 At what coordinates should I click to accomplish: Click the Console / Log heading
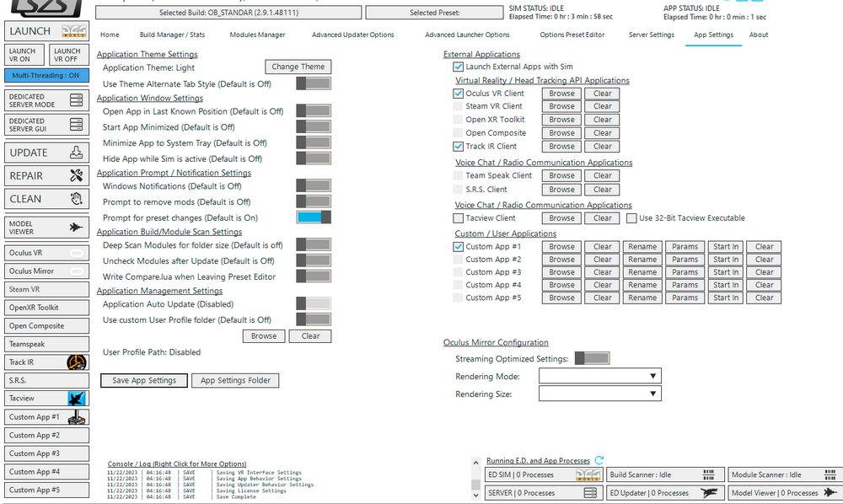[x=177, y=464]
